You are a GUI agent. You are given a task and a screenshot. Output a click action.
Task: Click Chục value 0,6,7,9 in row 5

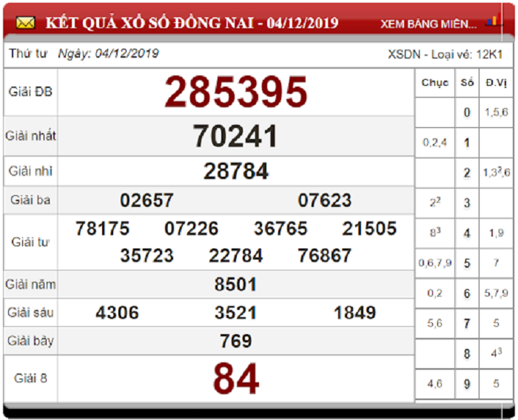tap(435, 263)
